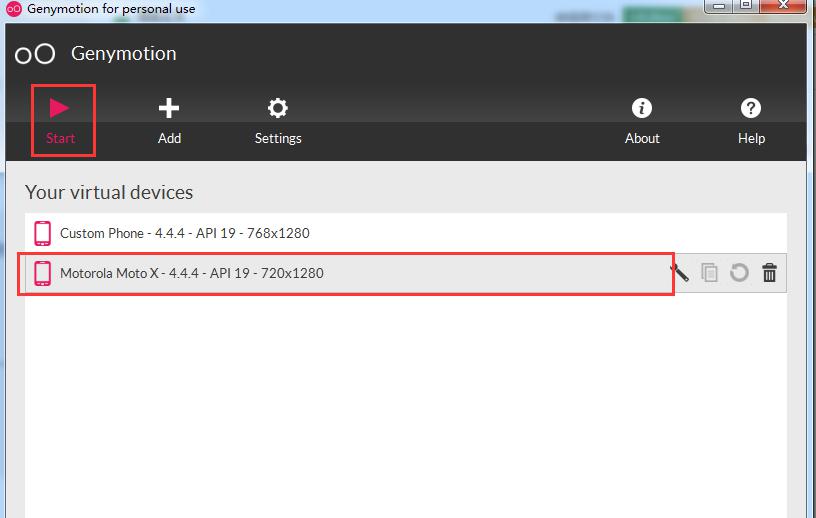Delete Motorola Moto X with the trash icon

coord(769,272)
